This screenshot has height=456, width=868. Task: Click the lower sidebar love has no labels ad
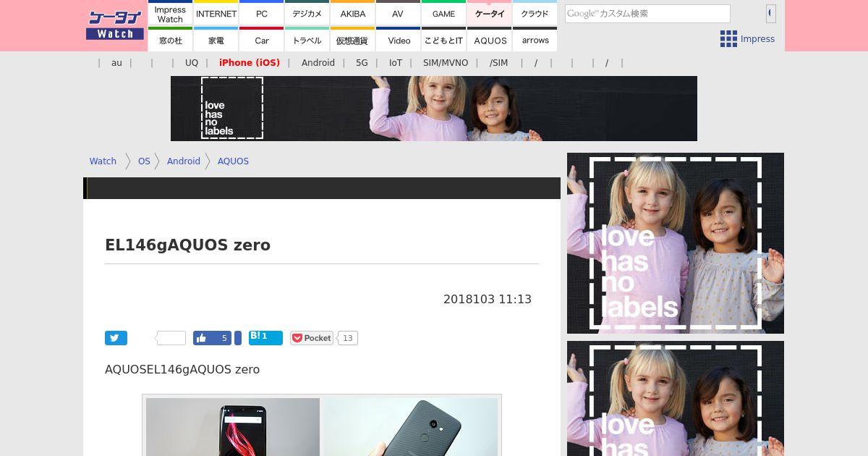[x=676, y=399]
